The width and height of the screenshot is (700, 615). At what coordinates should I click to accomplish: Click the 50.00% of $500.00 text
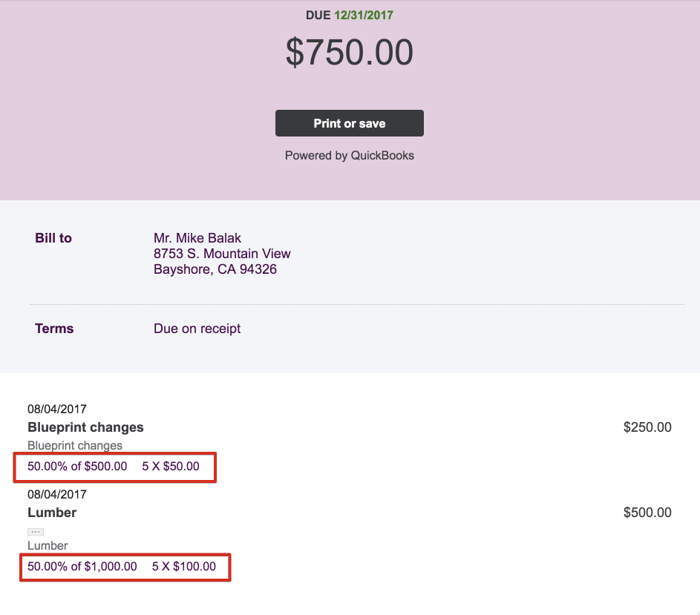pyautogui.click(x=77, y=467)
